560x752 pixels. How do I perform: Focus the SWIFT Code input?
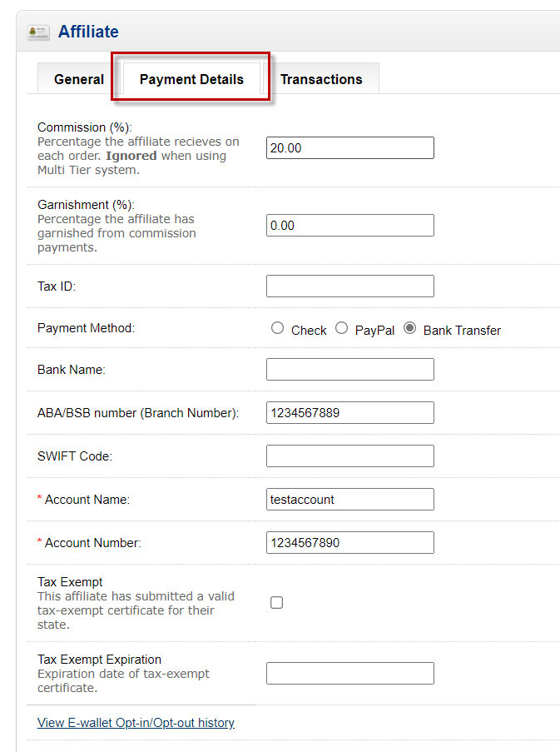(350, 456)
